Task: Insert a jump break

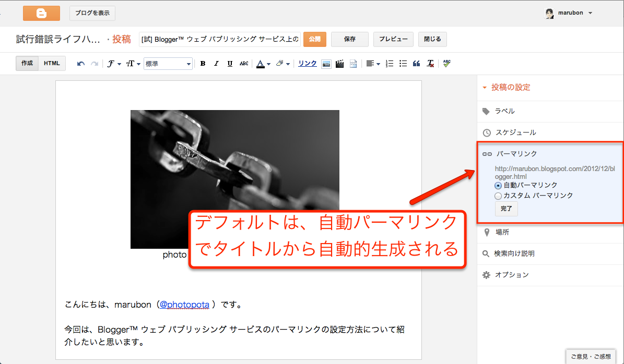Action: [353, 64]
